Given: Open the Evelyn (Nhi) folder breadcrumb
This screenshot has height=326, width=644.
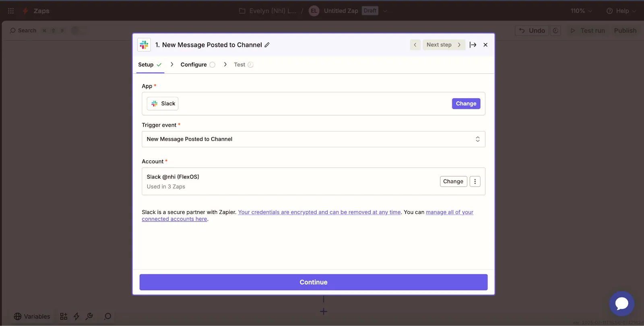Looking at the screenshot, I should (268, 11).
